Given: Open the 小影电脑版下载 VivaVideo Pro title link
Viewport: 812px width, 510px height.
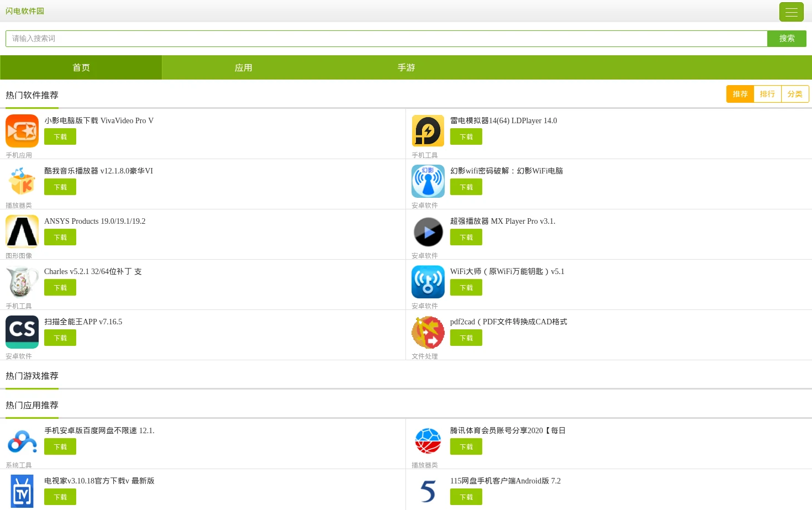Looking at the screenshot, I should [99, 120].
